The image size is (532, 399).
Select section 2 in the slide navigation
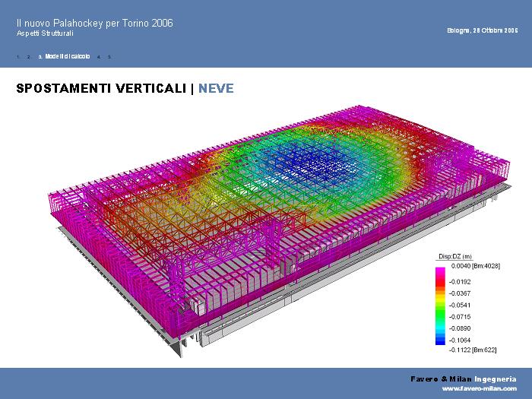tap(28, 57)
